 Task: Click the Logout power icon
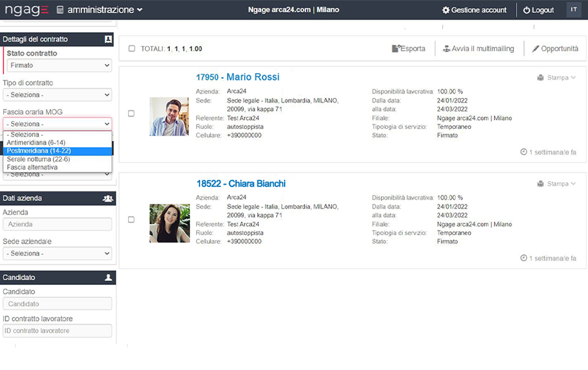pos(527,10)
